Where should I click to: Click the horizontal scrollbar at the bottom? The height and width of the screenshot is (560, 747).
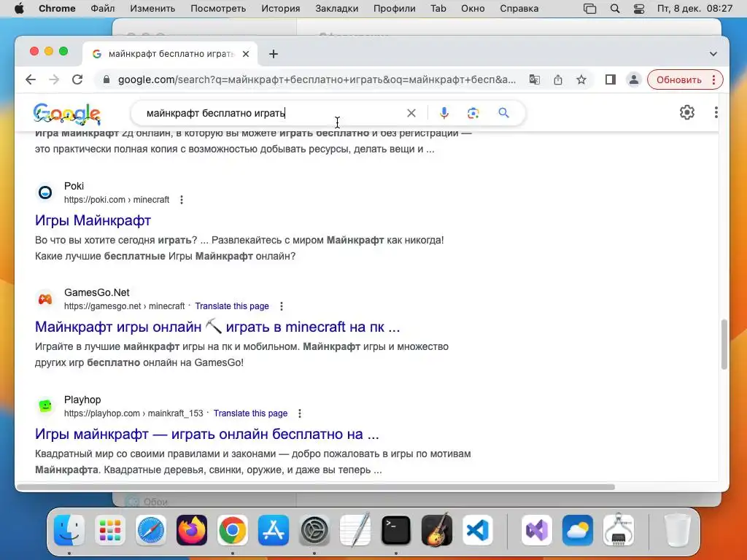coord(315,486)
